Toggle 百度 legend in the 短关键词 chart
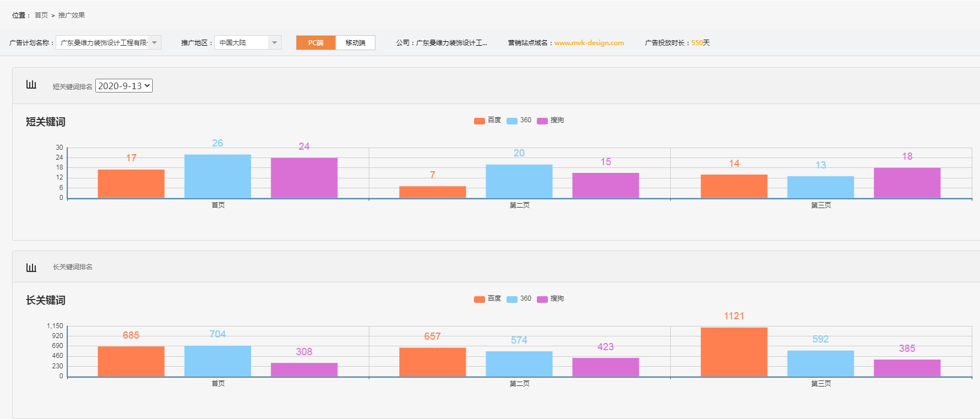Viewport: 980px width, 419px height. [x=487, y=121]
